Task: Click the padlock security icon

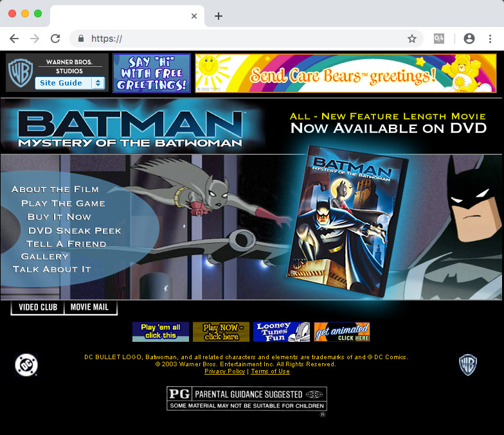Action: [81, 39]
